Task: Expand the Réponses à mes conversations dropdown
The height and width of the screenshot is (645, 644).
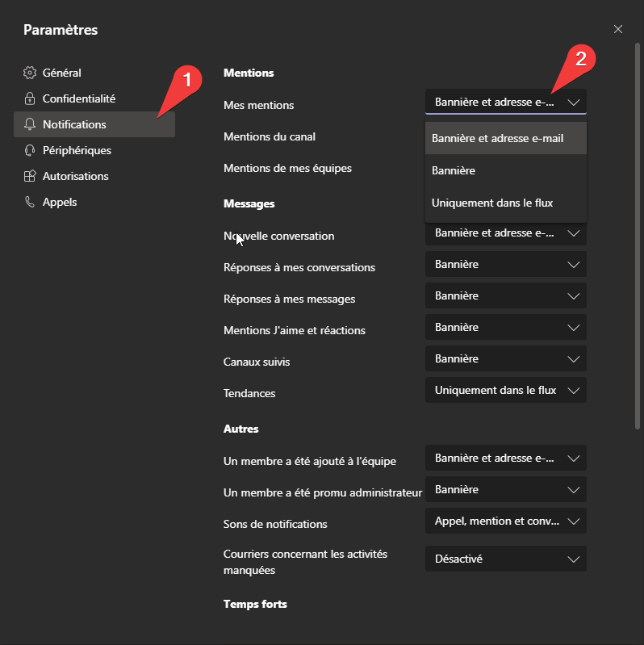Action: pyautogui.click(x=505, y=264)
